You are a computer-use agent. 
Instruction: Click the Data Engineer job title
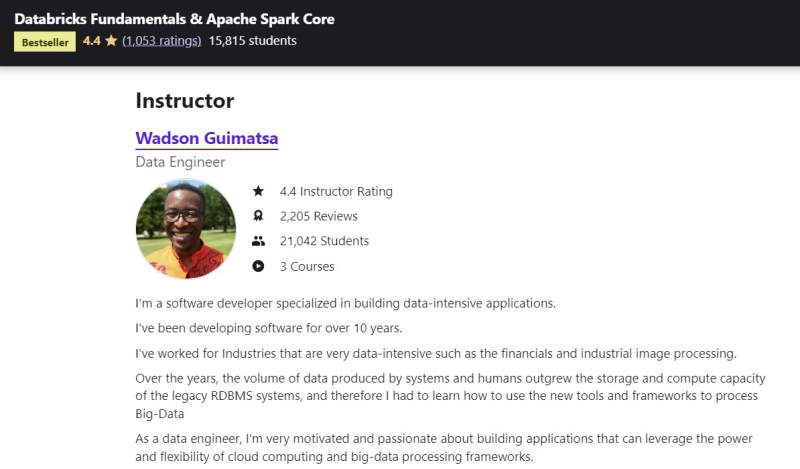180,162
